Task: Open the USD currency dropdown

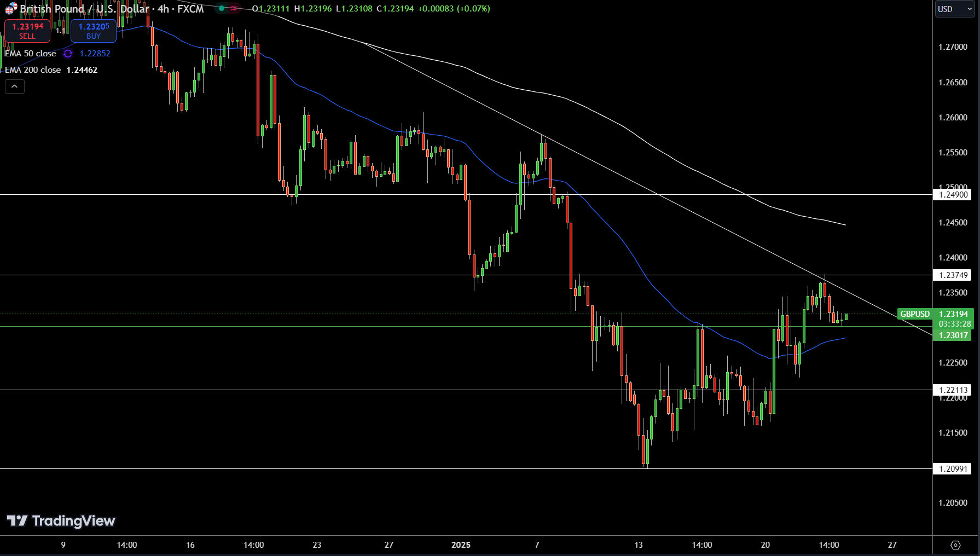Action: [x=954, y=9]
